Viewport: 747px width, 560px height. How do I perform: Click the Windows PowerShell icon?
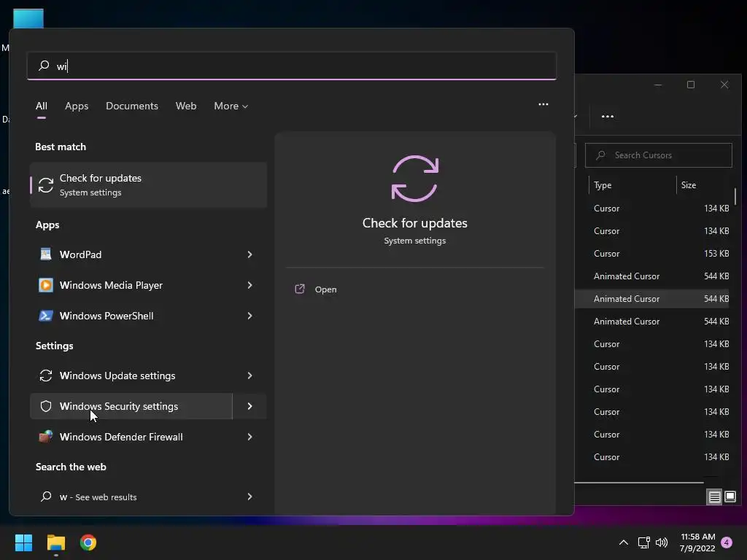coord(46,316)
